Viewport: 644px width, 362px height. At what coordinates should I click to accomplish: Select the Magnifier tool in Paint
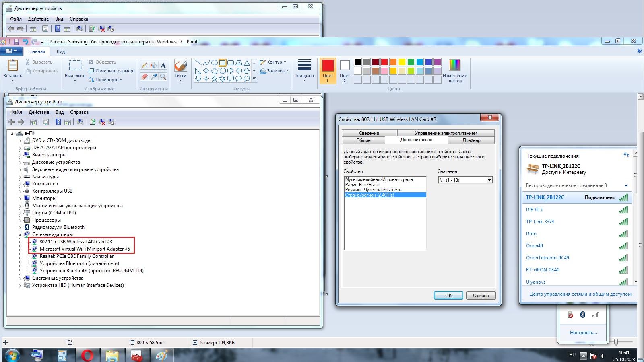[163, 76]
